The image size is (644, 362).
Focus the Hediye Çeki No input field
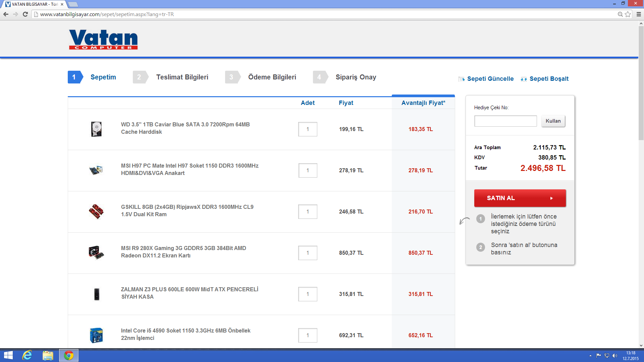[505, 121]
